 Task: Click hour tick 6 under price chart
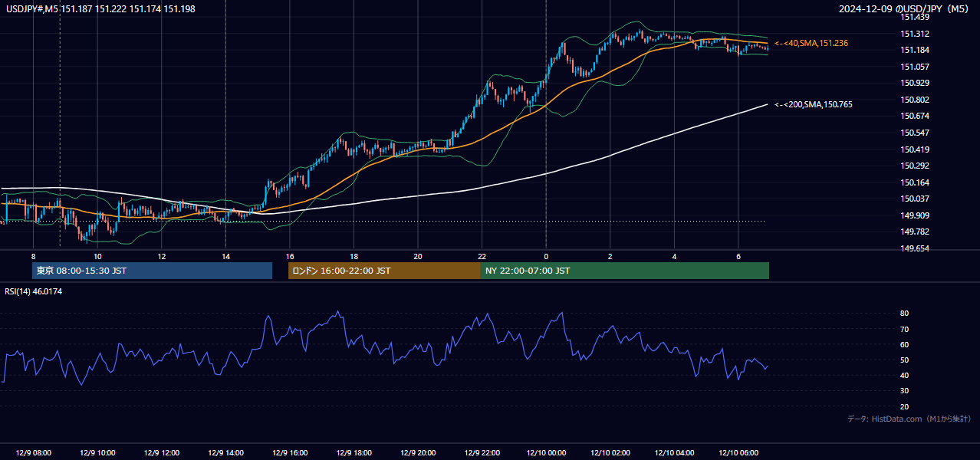(738, 256)
